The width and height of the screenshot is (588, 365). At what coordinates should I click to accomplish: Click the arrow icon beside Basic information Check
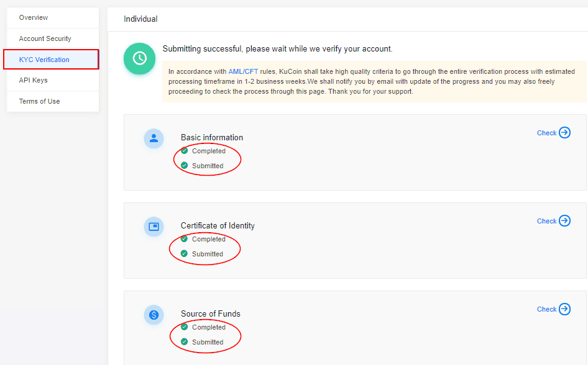564,132
